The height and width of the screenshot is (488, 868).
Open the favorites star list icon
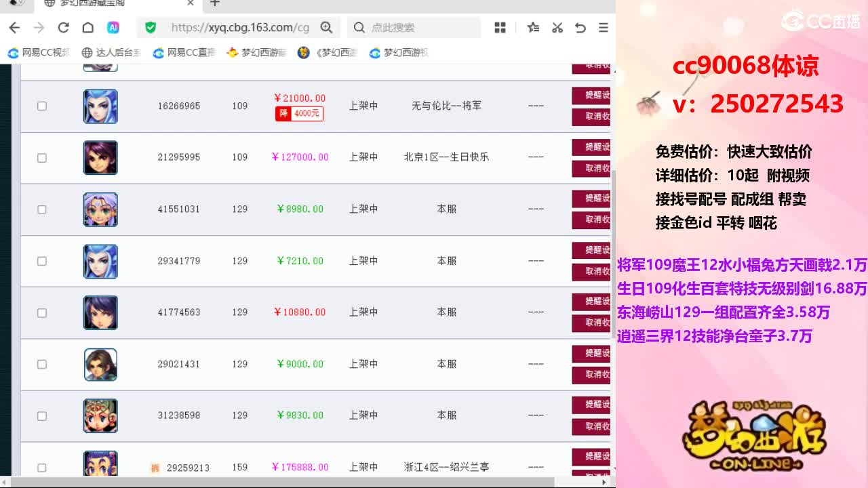533,28
